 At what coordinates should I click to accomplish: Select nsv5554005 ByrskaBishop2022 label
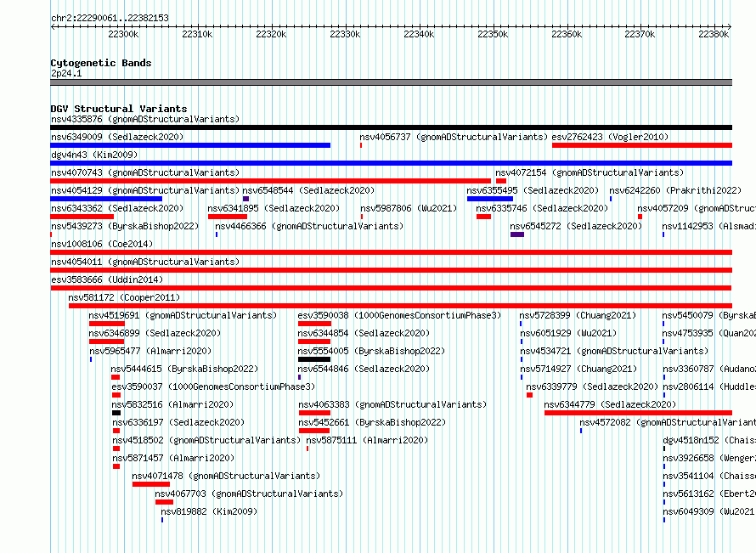[372, 351]
